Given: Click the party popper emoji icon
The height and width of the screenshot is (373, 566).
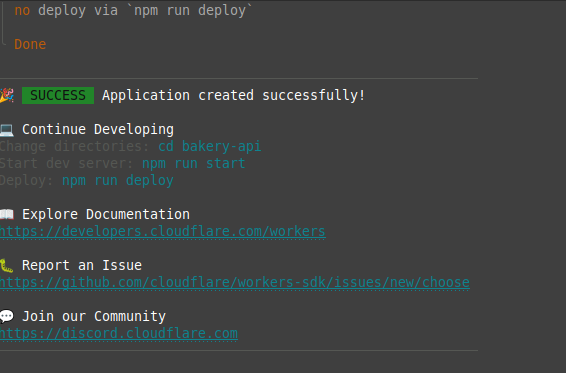Looking at the screenshot, I should pyautogui.click(x=6, y=95).
